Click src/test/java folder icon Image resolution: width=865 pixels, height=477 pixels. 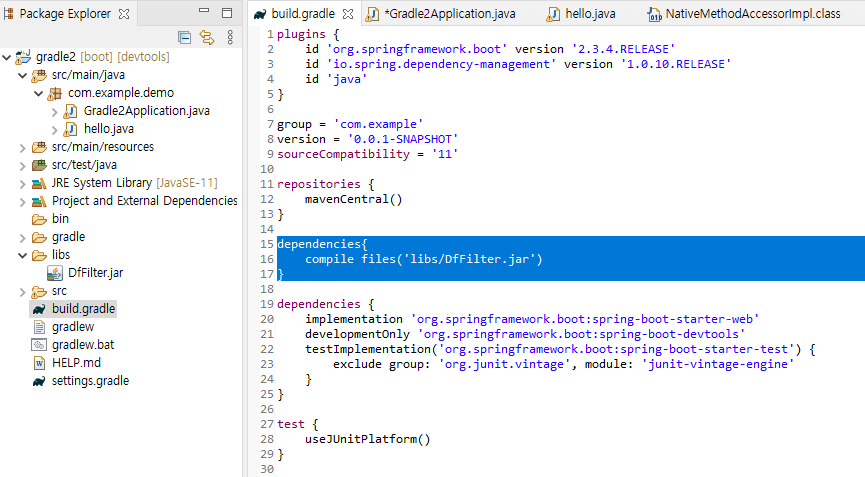coord(39,165)
